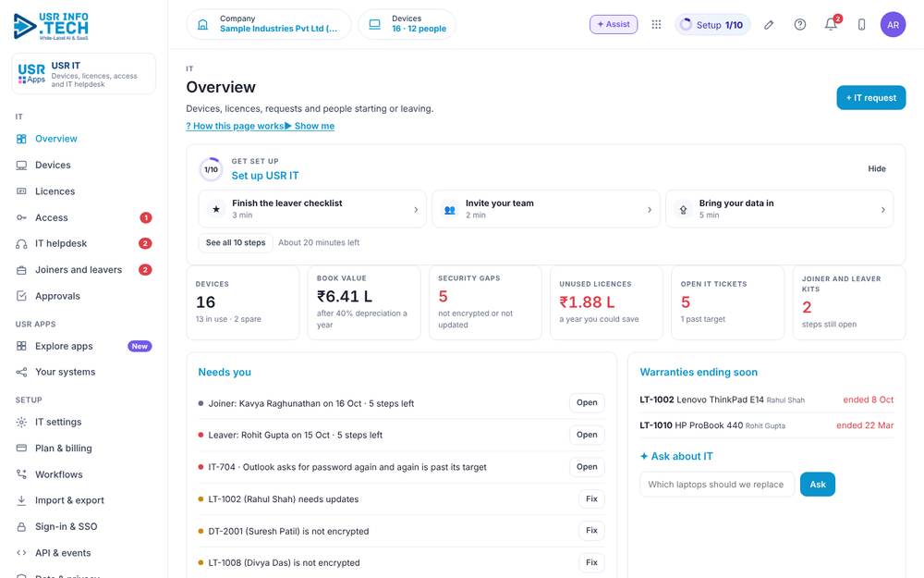The height and width of the screenshot is (578, 924).
Task: Click See all 10 steps
Action: (x=236, y=243)
